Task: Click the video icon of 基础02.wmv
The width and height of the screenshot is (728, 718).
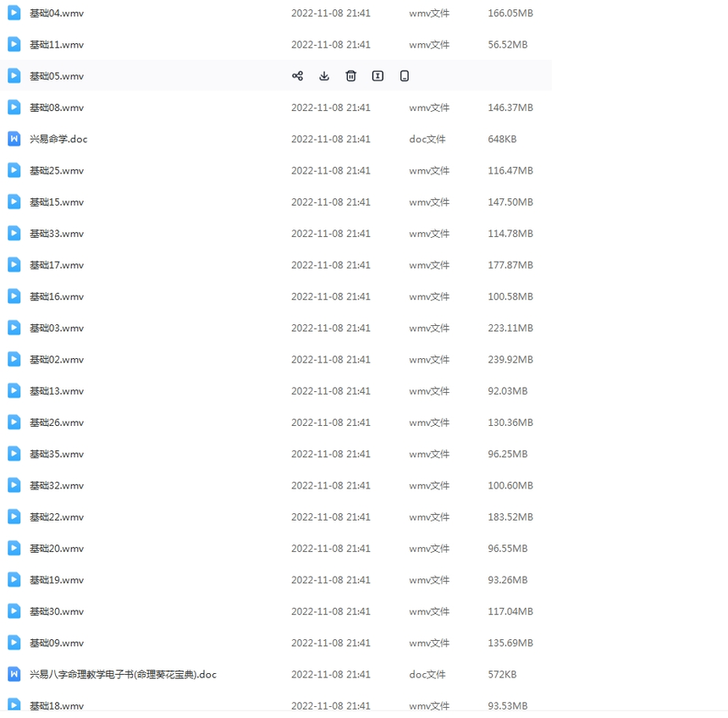Action: click(14, 360)
